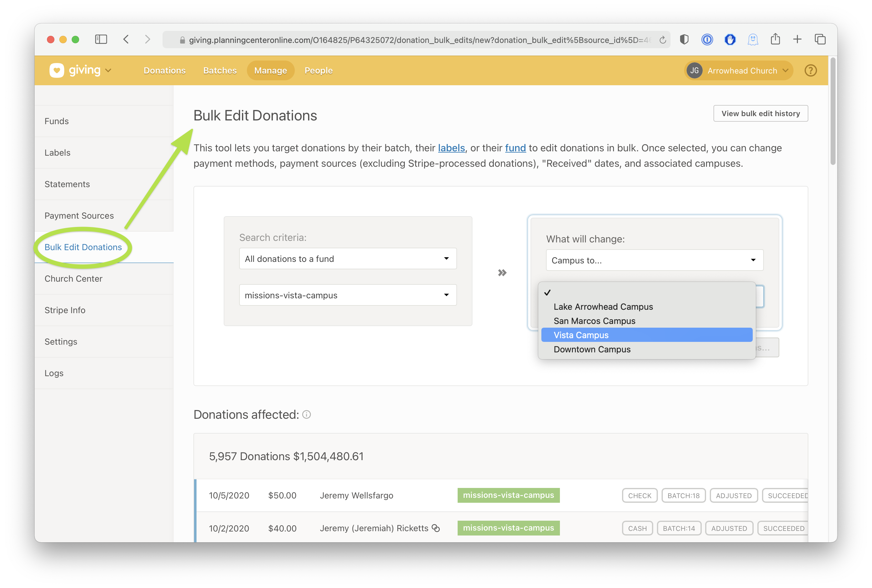Open the tab overview icon

coord(820,40)
